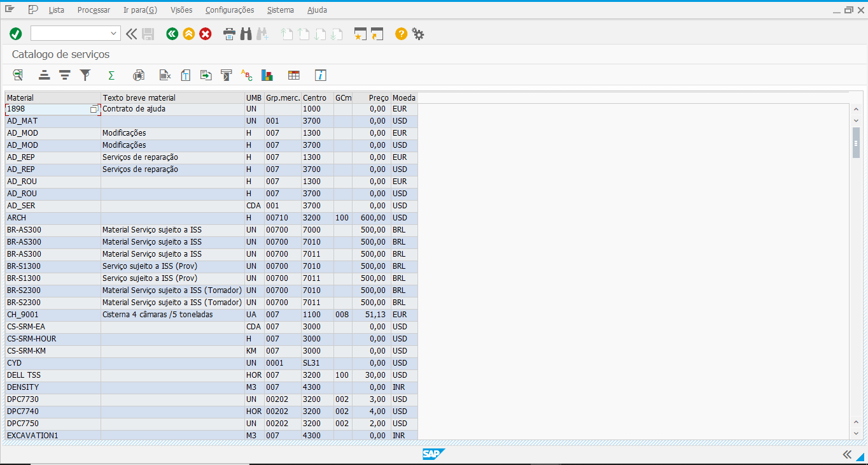
Task: Open the yellow Help question-mark icon
Action: (401, 34)
